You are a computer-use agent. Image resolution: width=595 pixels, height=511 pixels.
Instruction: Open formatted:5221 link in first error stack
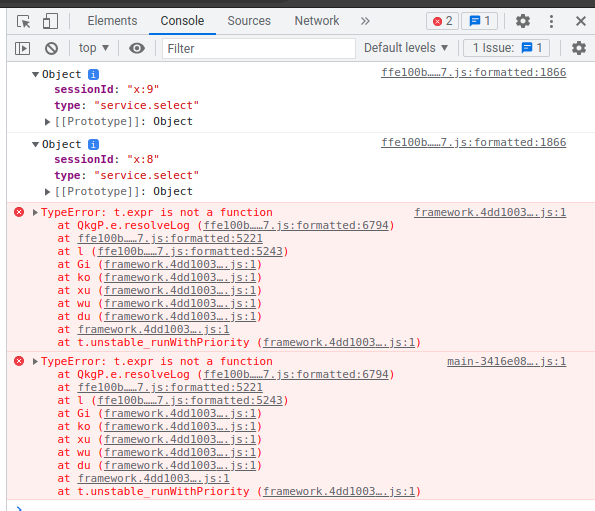click(x=170, y=238)
